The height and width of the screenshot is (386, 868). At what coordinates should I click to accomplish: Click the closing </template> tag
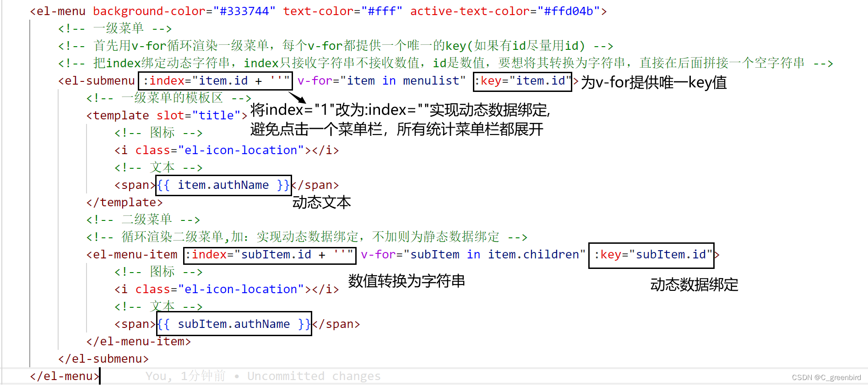click(125, 202)
